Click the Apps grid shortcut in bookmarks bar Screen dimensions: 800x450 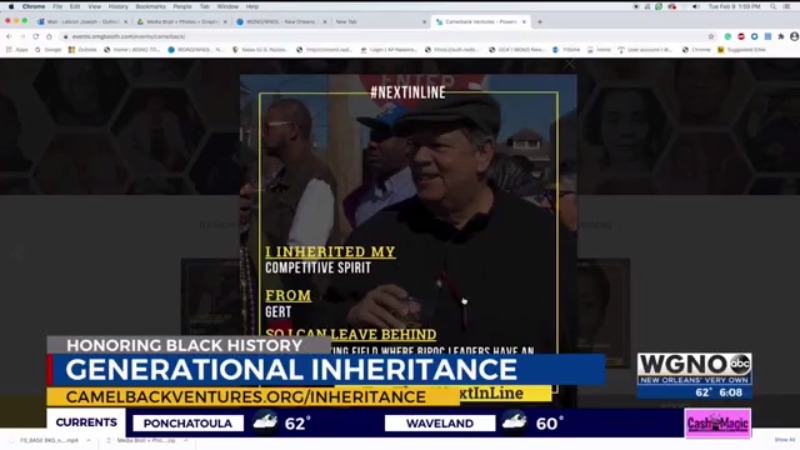click(x=17, y=50)
